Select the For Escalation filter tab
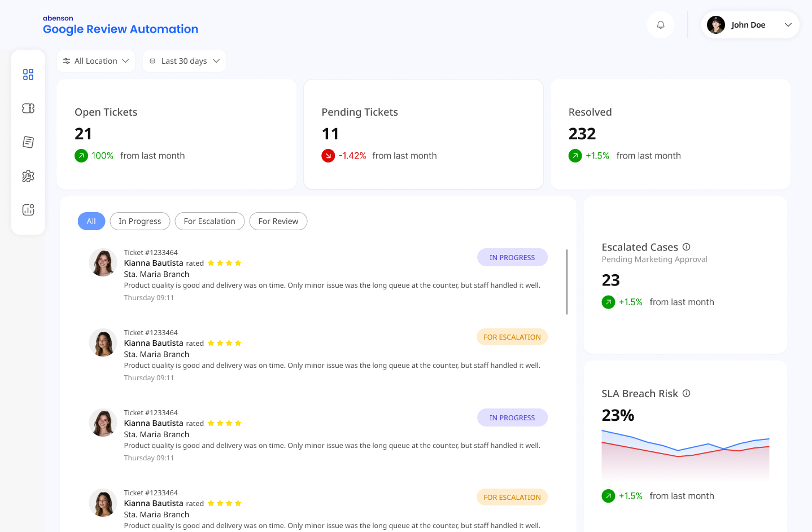The height and width of the screenshot is (532, 812). click(x=209, y=221)
